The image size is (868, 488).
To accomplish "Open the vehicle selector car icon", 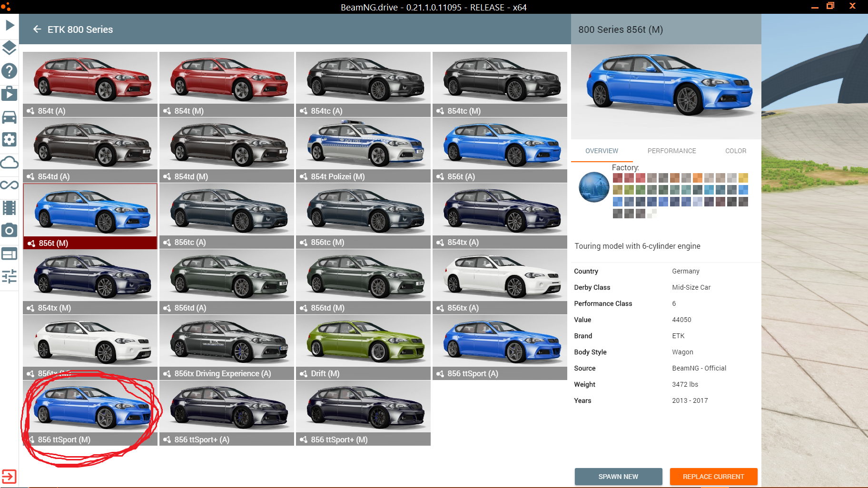I will 10,117.
